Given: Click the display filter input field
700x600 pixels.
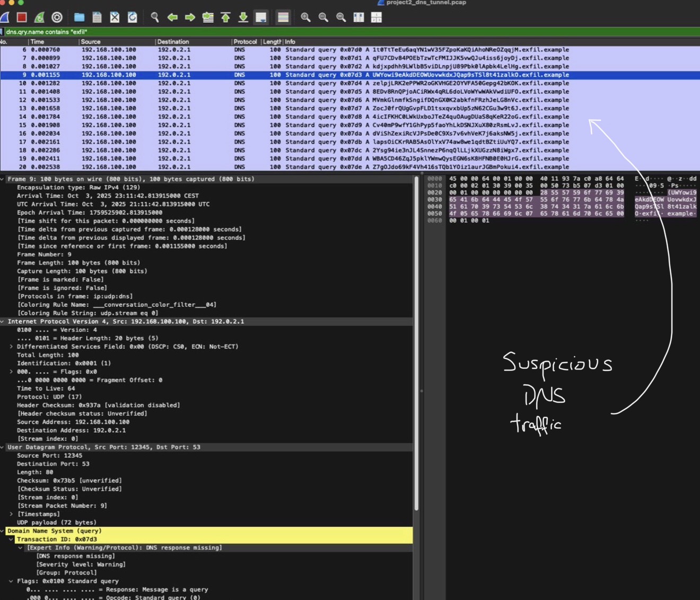Looking at the screenshot, I should (318, 32).
